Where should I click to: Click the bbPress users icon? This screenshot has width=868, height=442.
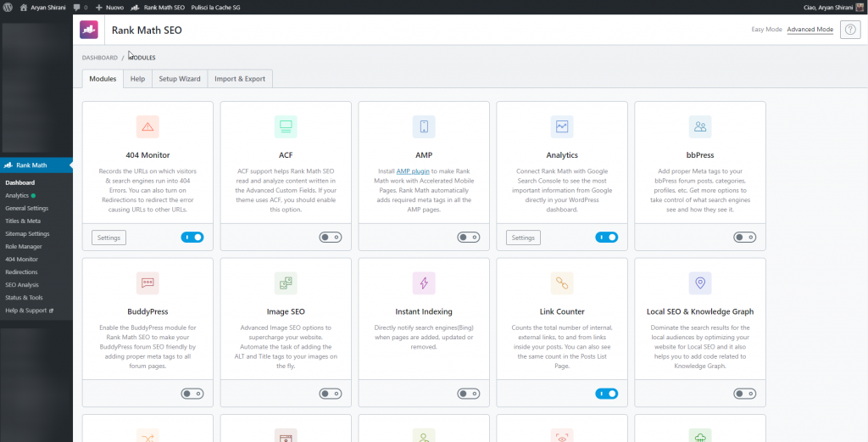(700, 127)
